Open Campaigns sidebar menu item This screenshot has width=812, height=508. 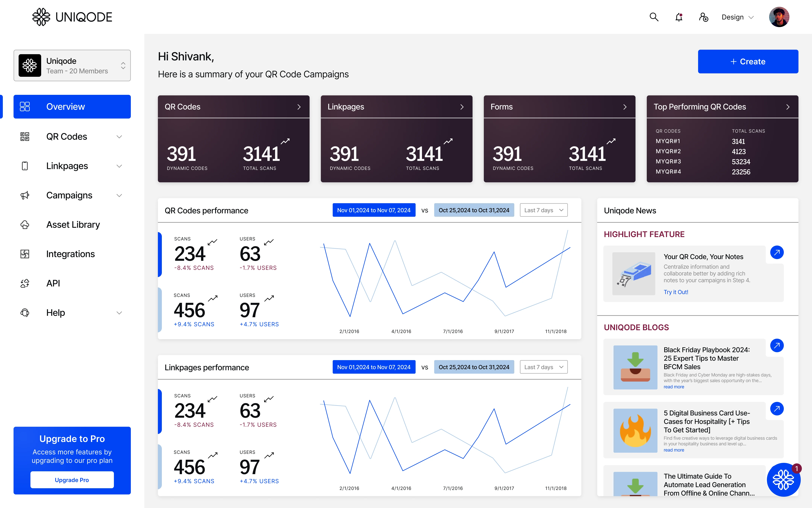[72, 195]
